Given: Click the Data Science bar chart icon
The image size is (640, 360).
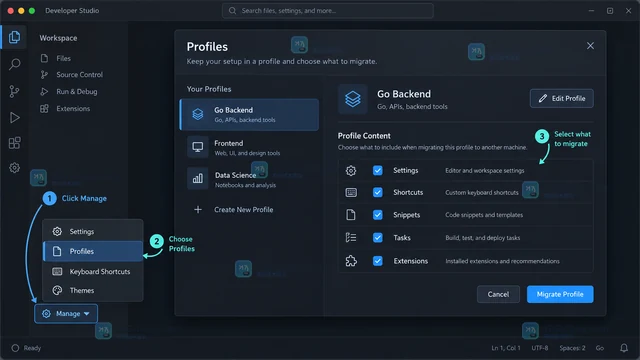Looking at the screenshot, I should pyautogui.click(x=198, y=178).
